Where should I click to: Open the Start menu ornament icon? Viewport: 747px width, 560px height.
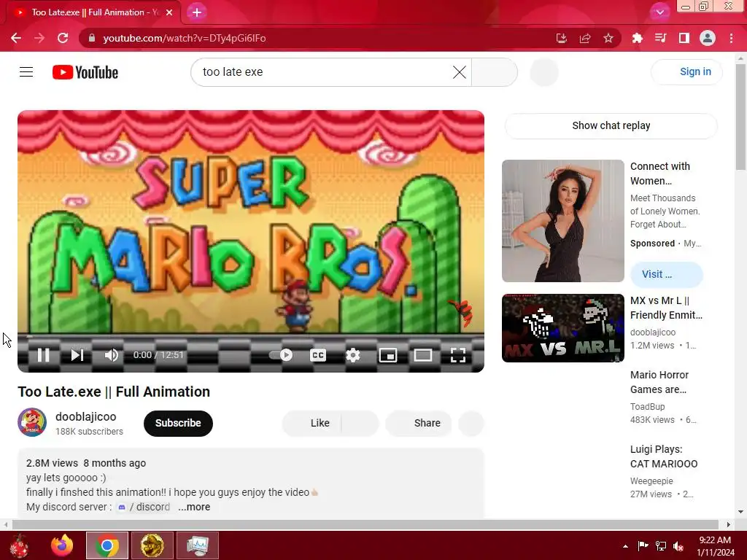click(x=19, y=545)
